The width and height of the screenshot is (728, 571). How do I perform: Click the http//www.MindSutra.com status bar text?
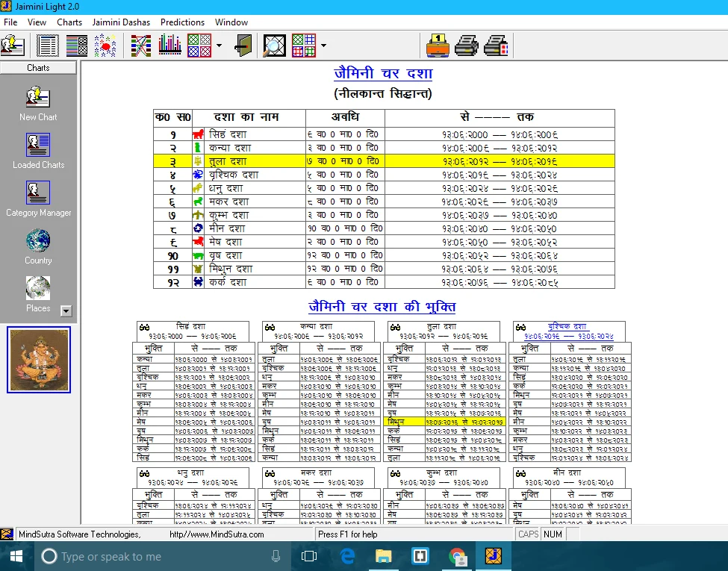coord(217,534)
